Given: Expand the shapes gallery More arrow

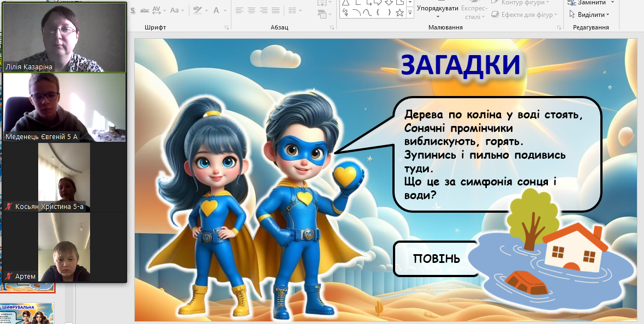Looking at the screenshot, I should coord(410,13).
